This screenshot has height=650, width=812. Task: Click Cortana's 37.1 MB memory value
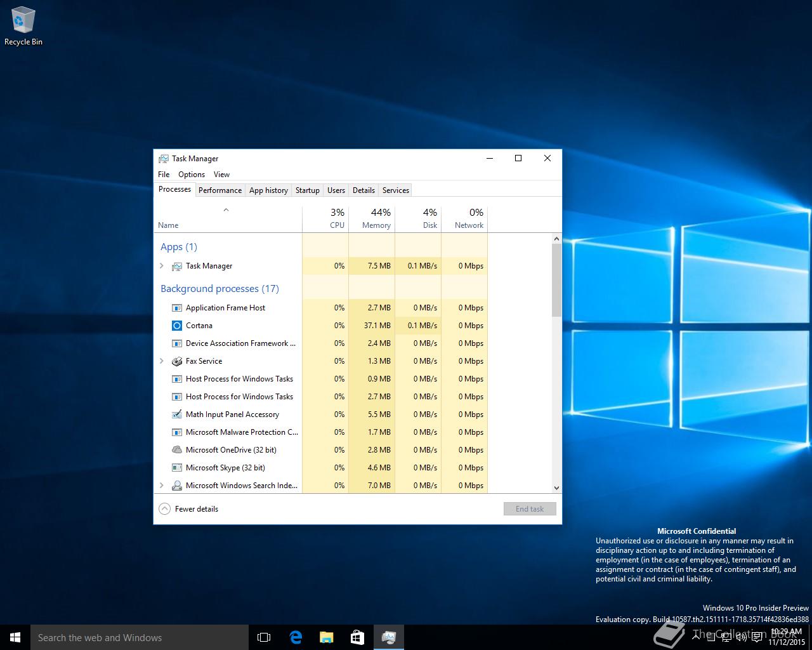coord(377,326)
